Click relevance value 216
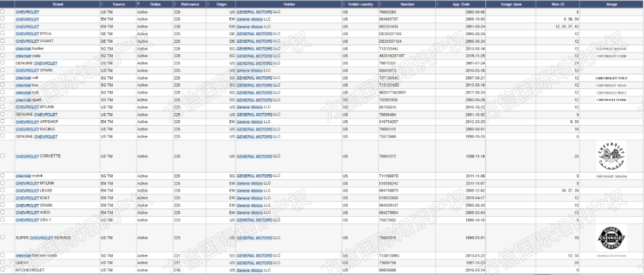The width and height of the screenshot is (644, 275). click(177, 270)
